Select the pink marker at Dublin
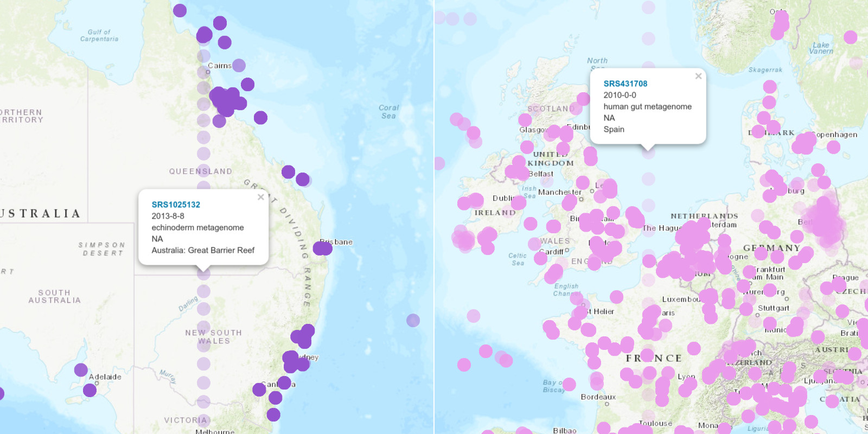The width and height of the screenshot is (868, 434). (x=518, y=202)
